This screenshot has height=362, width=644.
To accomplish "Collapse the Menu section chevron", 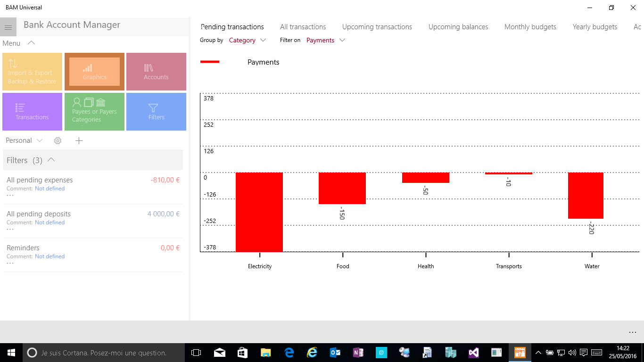I will (32, 43).
